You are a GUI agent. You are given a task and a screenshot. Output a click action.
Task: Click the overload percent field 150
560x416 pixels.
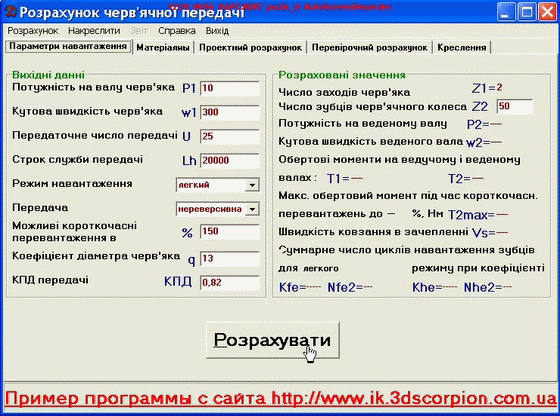click(230, 231)
